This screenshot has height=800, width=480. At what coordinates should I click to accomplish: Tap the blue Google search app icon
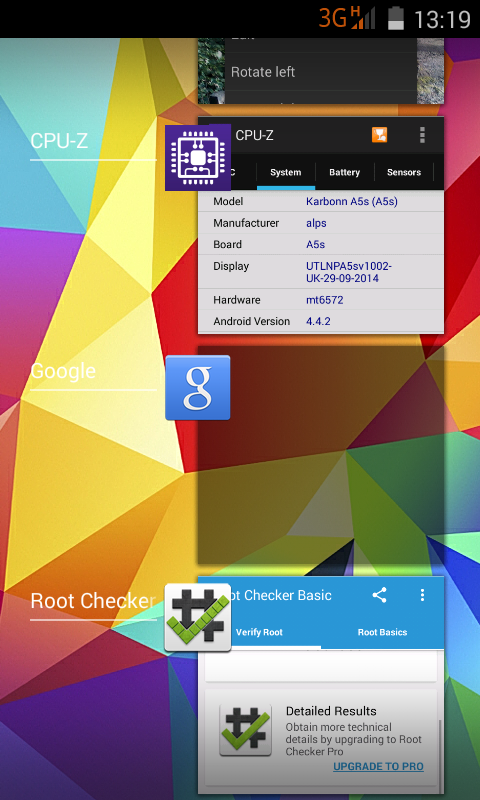[198, 388]
